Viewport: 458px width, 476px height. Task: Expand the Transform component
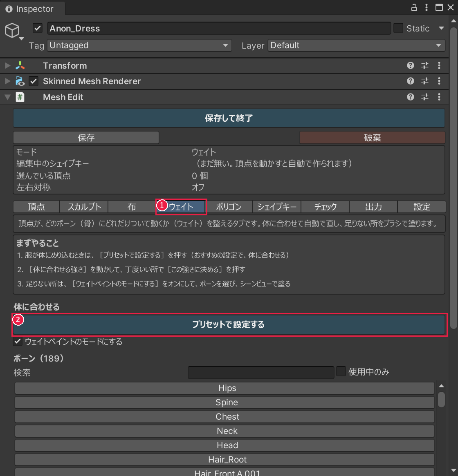point(8,65)
